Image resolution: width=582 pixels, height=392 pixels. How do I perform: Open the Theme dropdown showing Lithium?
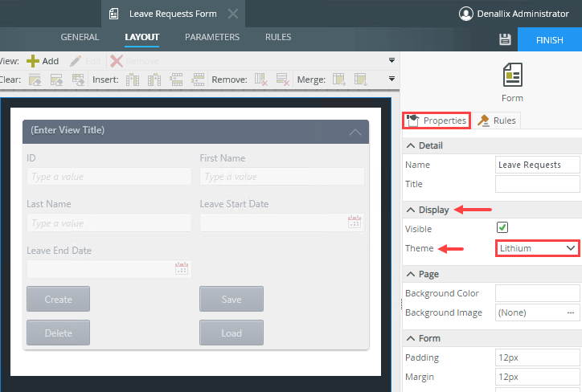pyautogui.click(x=537, y=248)
